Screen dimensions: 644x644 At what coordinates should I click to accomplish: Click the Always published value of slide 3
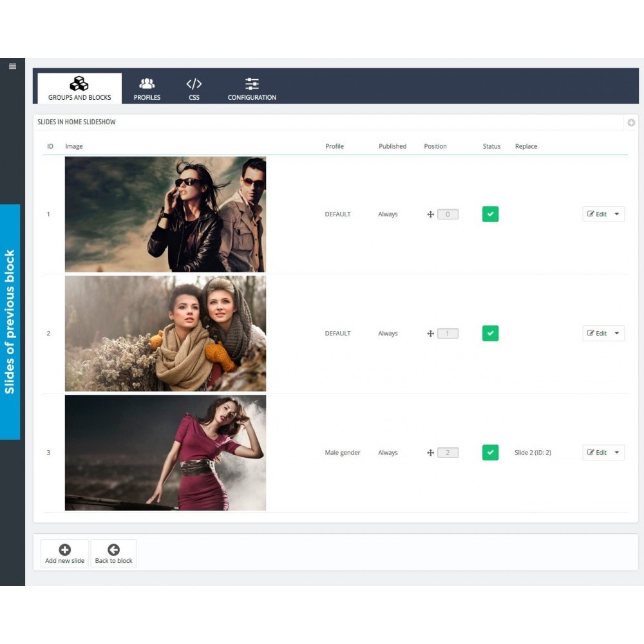388,453
